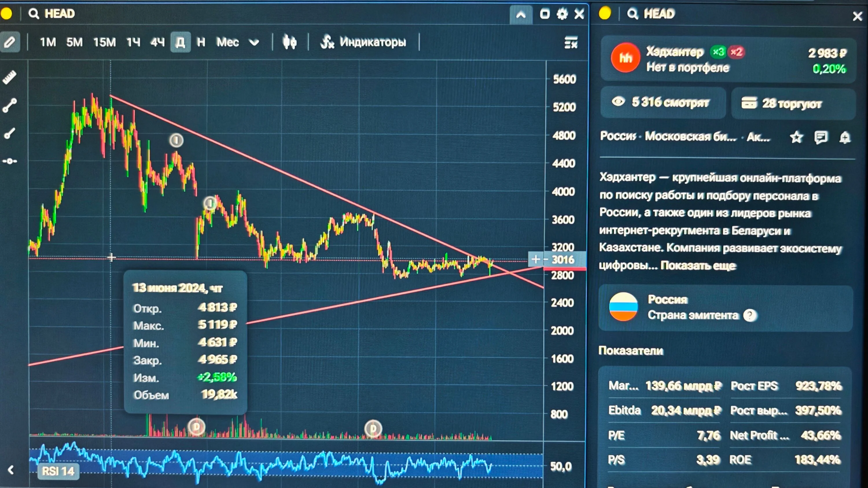
Task: Click the question mark beside Страна эмитента
Action: pyautogui.click(x=750, y=316)
